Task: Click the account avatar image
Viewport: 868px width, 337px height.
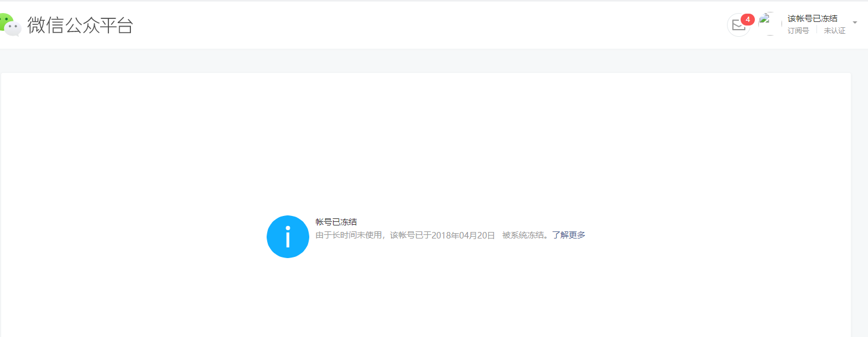Action: click(770, 24)
